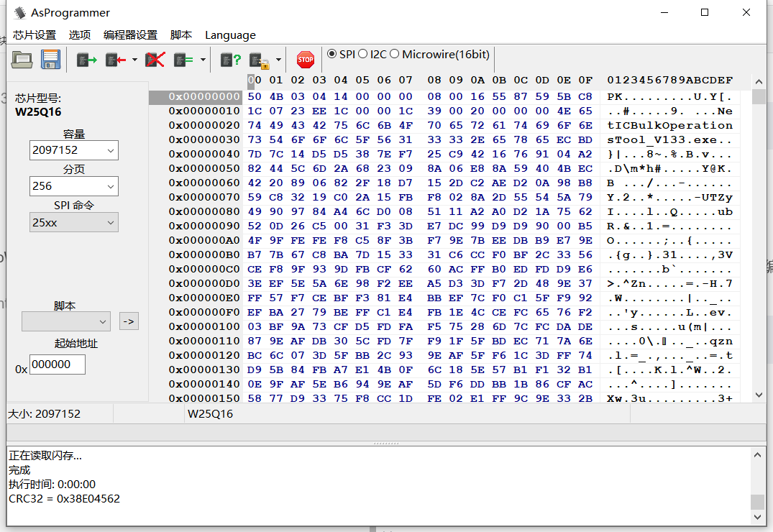Viewport: 773px width, 532px height.
Task: Select address row 0x00000020
Action: [203, 125]
